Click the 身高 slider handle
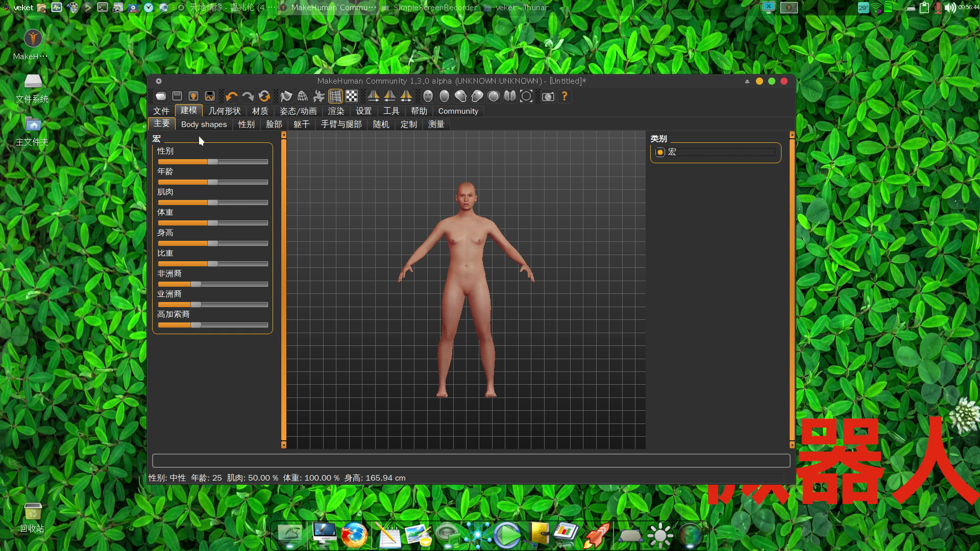Viewport: 980px width, 551px height. [213, 243]
